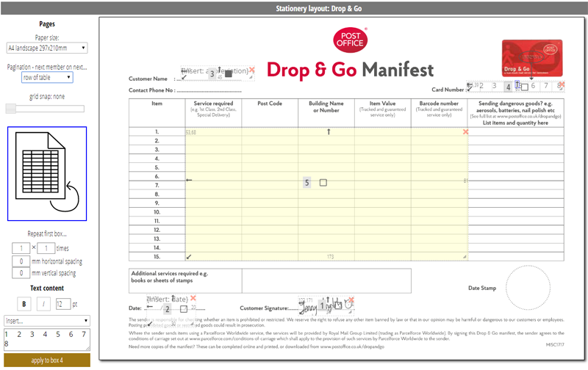
Task: Click the 'Date Stamp' label
Action: 482,288
